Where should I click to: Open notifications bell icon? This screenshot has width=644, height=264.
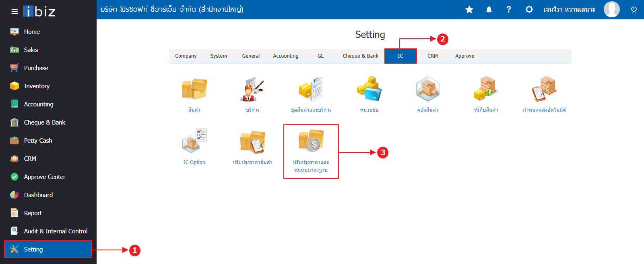coord(489,10)
